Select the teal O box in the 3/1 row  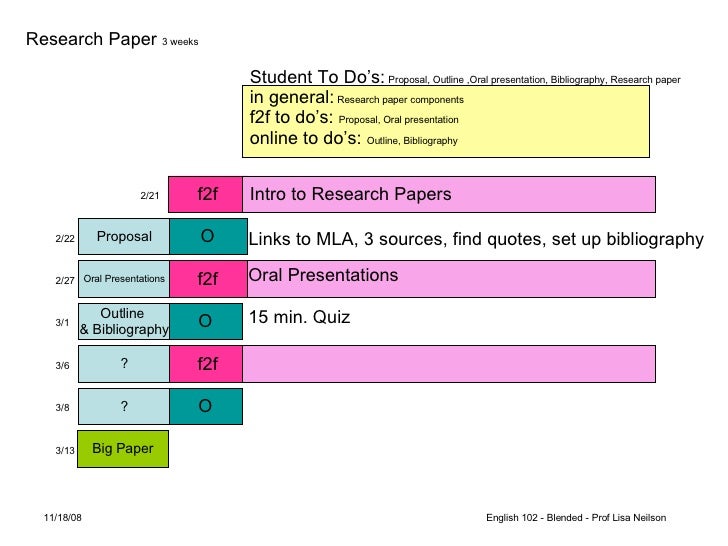point(206,321)
